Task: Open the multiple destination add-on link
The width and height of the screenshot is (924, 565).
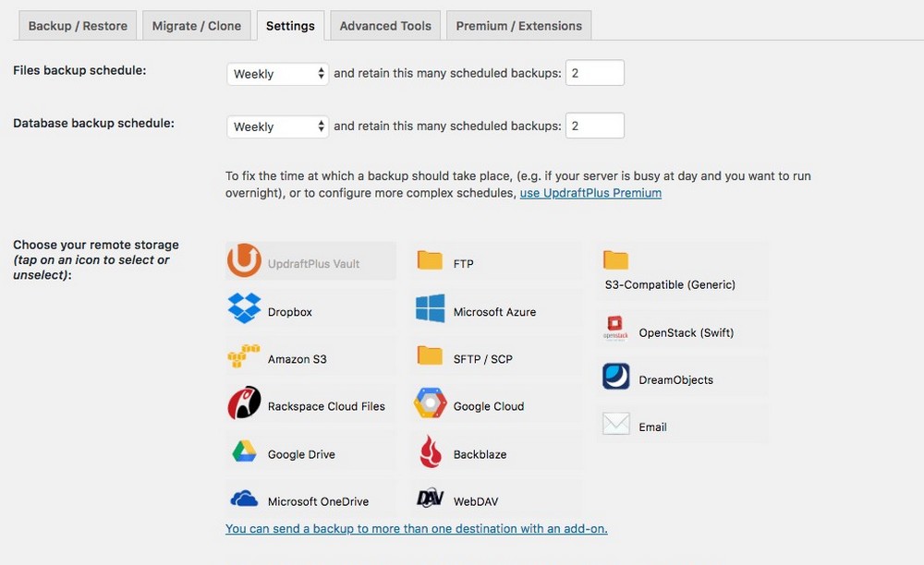Action: point(416,528)
